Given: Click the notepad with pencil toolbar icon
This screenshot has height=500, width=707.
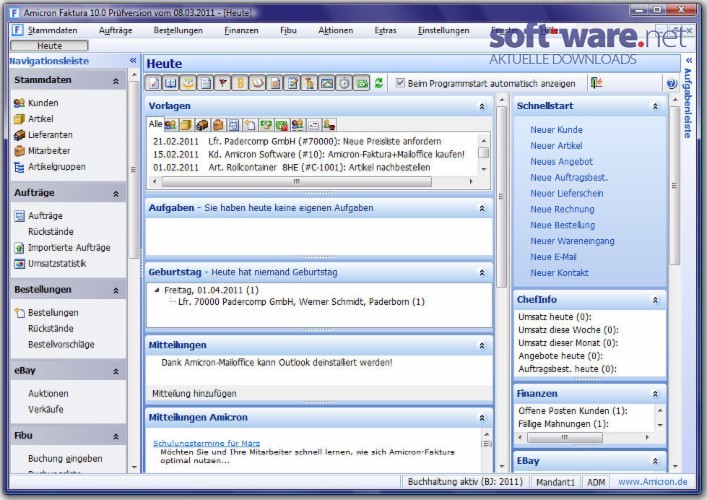Looking at the screenshot, I should (292, 83).
